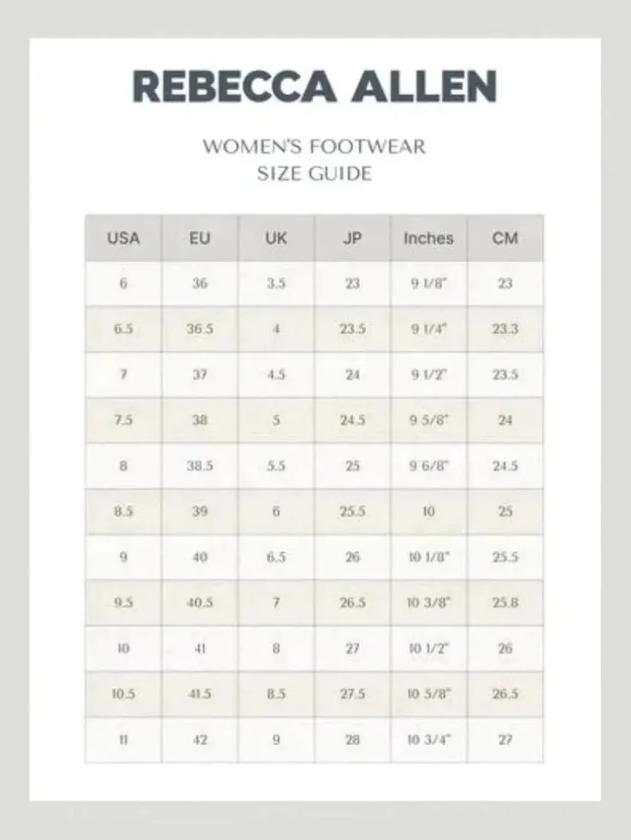The image size is (631, 840).
Task: Select the EU column header
Action: [x=200, y=238]
